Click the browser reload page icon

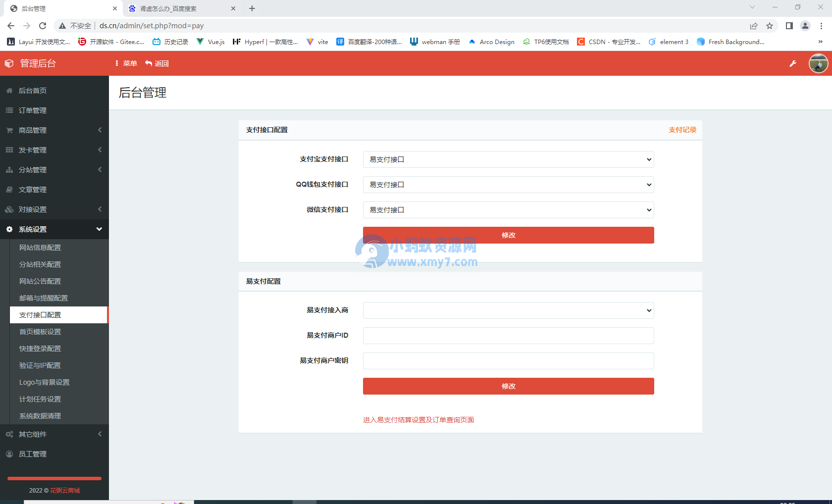coord(43,26)
